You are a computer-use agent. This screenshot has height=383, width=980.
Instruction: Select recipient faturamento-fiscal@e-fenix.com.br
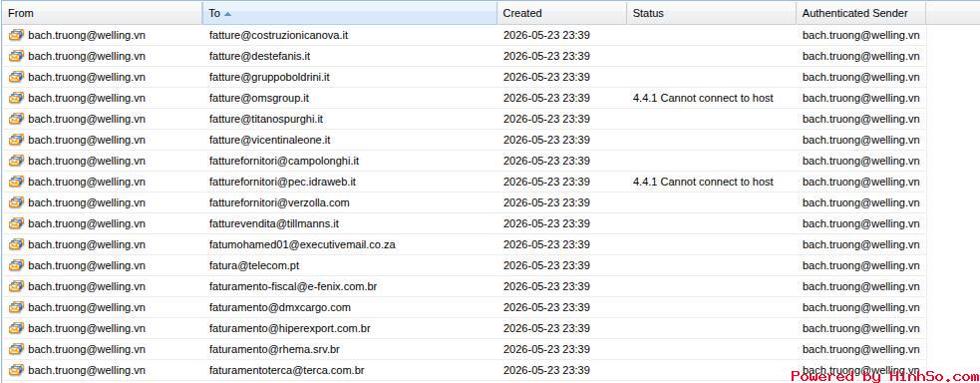pyautogui.click(x=292, y=287)
